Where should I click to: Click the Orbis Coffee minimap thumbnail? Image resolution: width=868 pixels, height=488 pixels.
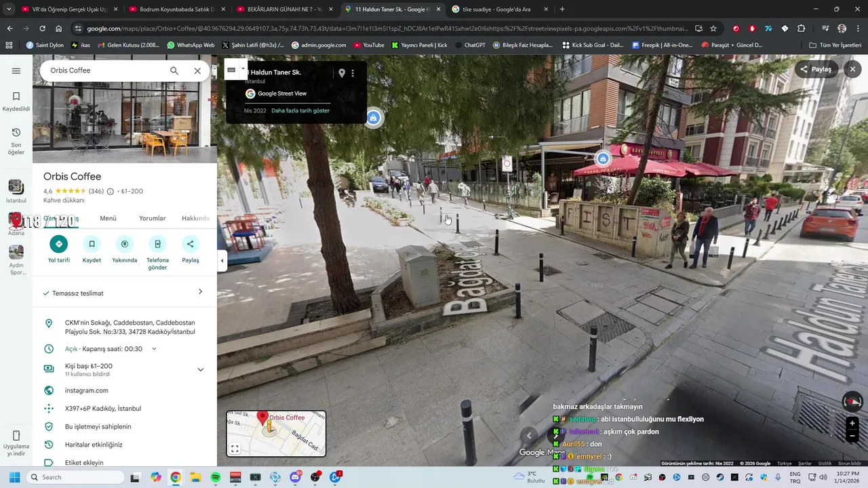point(276,434)
